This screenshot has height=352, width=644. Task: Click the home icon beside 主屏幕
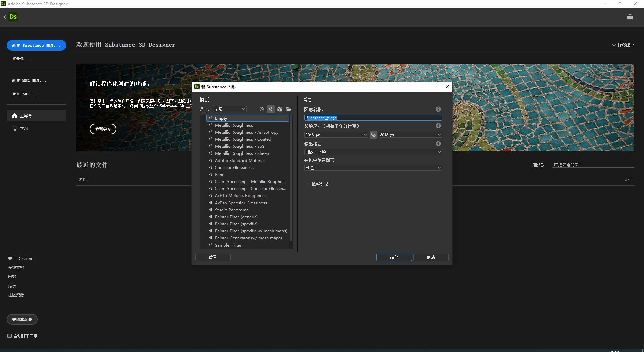[x=15, y=116]
